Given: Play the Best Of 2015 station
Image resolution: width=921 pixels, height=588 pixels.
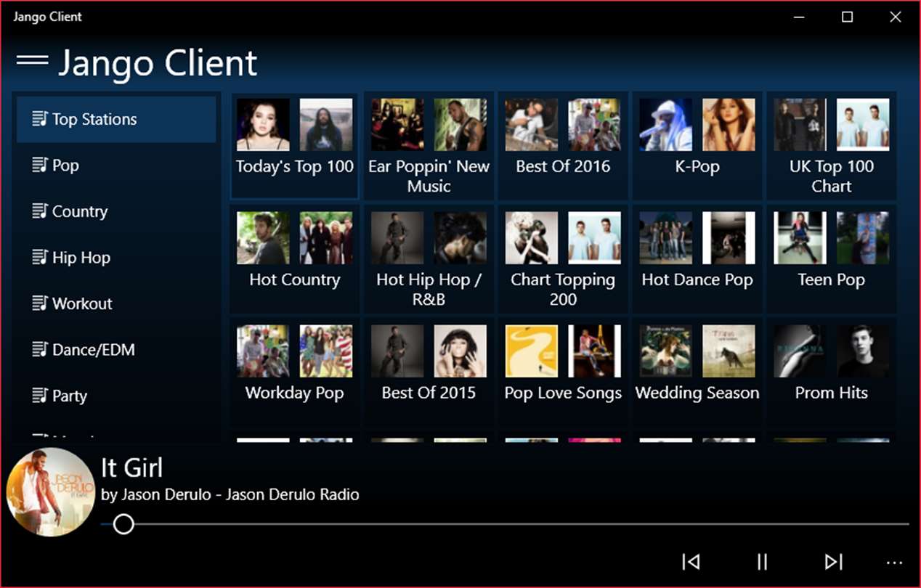Looking at the screenshot, I should point(429,372).
